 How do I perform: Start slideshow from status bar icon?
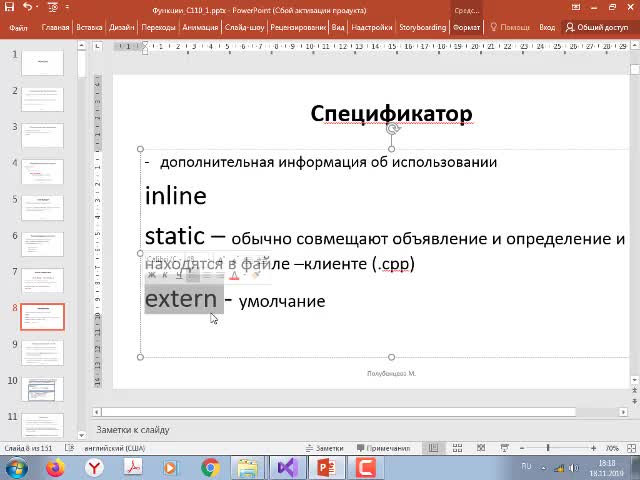(x=505, y=448)
